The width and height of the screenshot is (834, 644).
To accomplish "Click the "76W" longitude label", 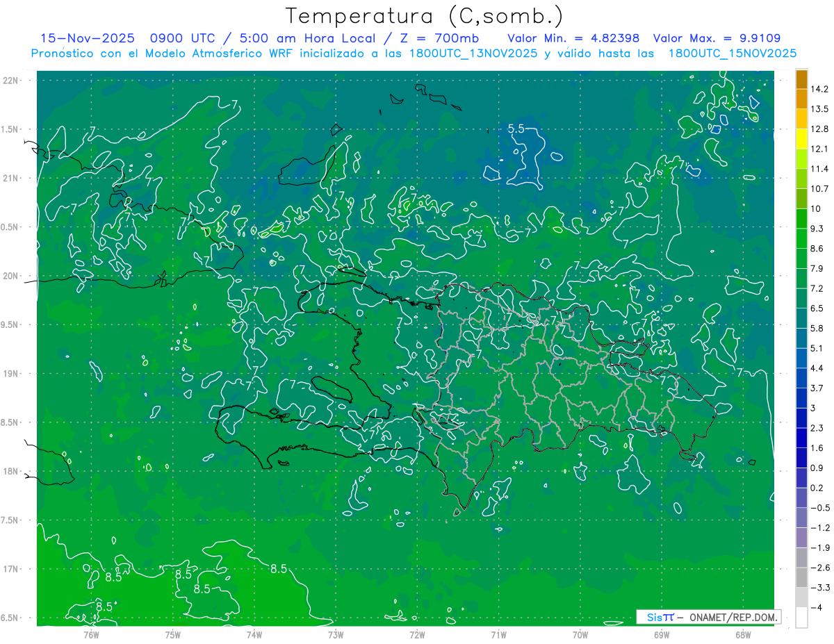I will pyautogui.click(x=91, y=634).
